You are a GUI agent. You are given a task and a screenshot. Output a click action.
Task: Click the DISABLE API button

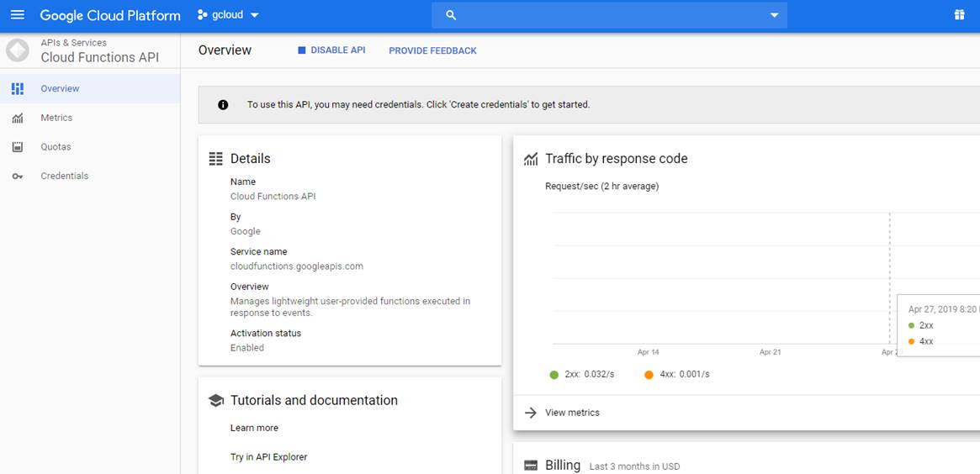(x=331, y=50)
